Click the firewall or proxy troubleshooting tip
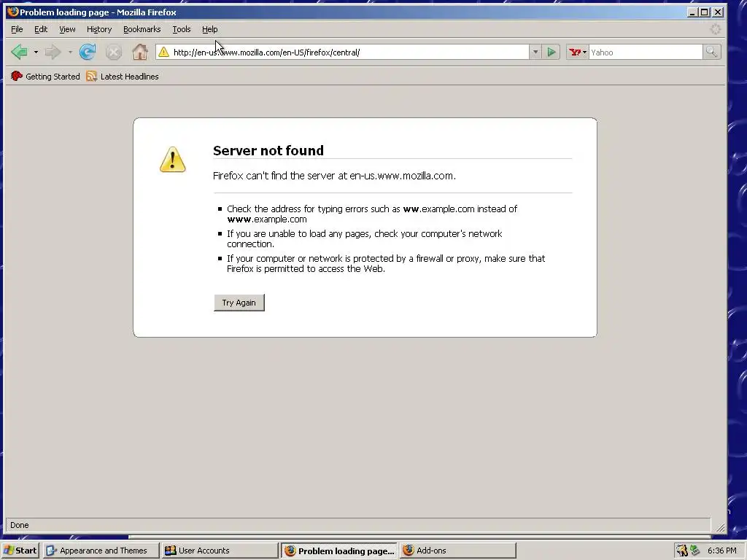This screenshot has width=747, height=560. click(386, 263)
